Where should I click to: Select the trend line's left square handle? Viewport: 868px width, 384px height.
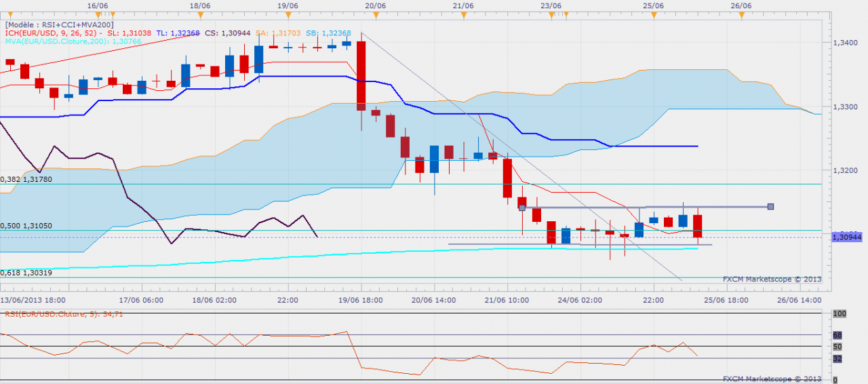tap(522, 208)
